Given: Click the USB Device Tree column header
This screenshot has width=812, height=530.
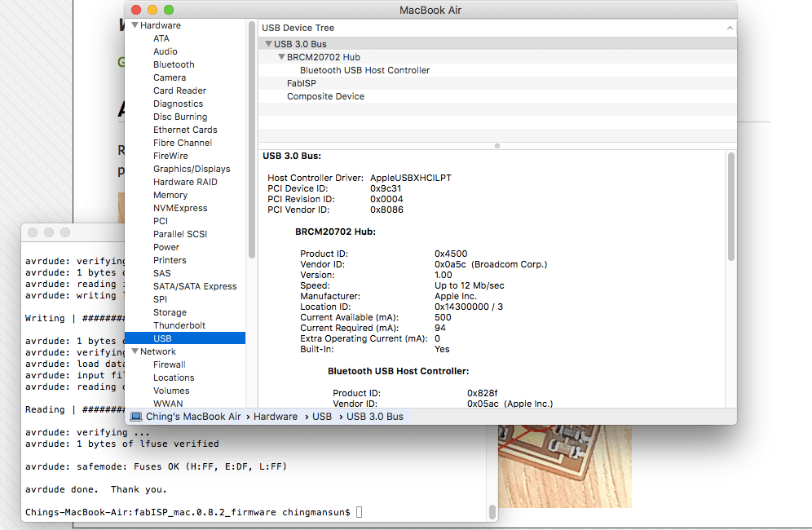Looking at the screenshot, I should click(x=497, y=28).
